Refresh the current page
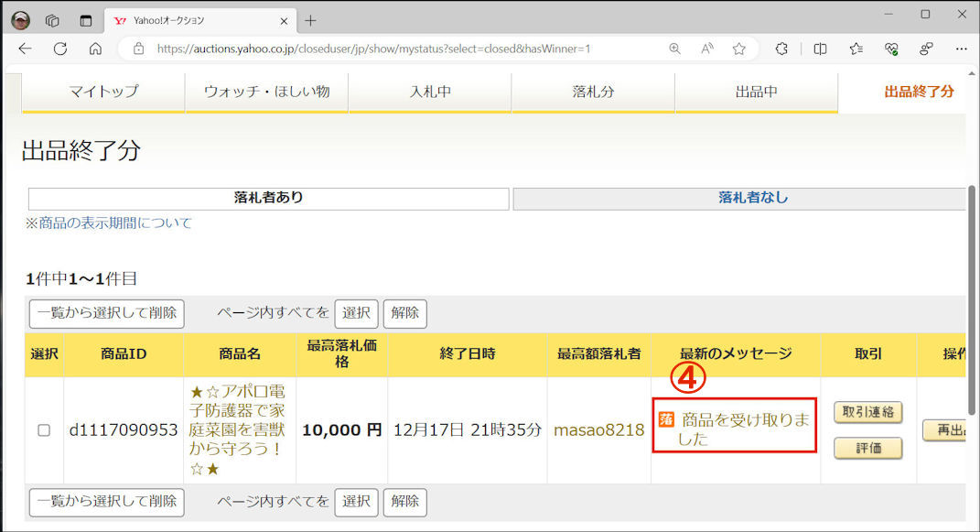The height and width of the screenshot is (532, 980). click(60, 49)
